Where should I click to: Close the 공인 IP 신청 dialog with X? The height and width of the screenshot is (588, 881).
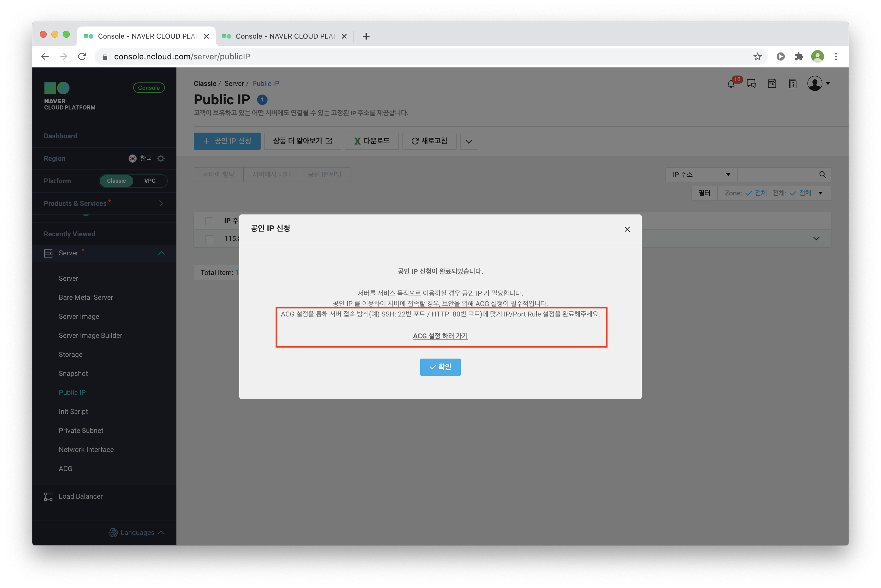tap(627, 229)
